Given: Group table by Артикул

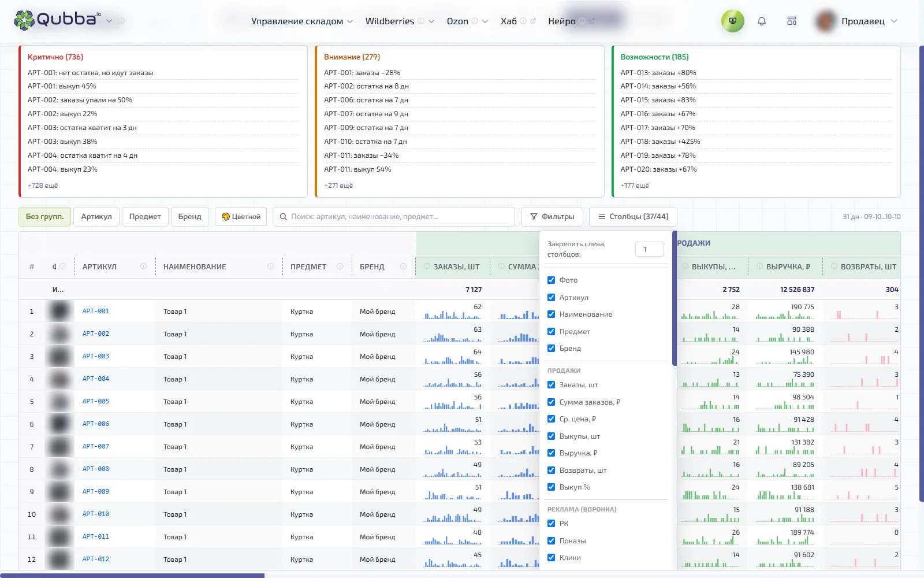Looking at the screenshot, I should click(96, 217).
